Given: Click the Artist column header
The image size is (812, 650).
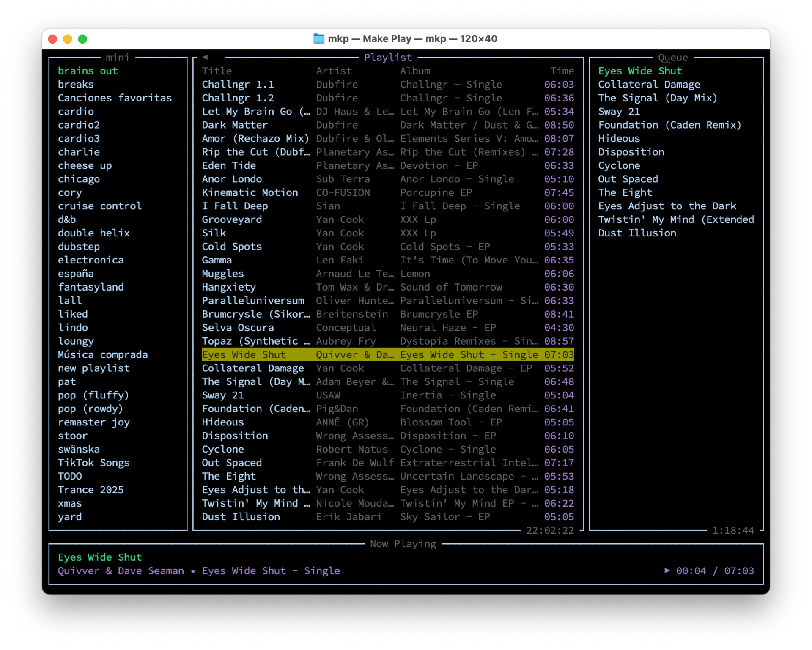Looking at the screenshot, I should coord(334,71).
